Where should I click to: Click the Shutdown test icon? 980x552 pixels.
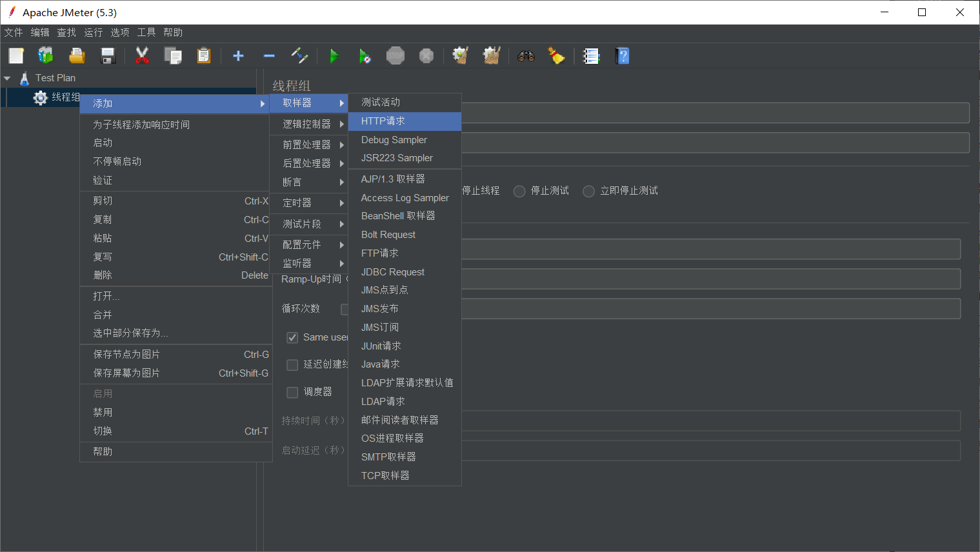(426, 56)
